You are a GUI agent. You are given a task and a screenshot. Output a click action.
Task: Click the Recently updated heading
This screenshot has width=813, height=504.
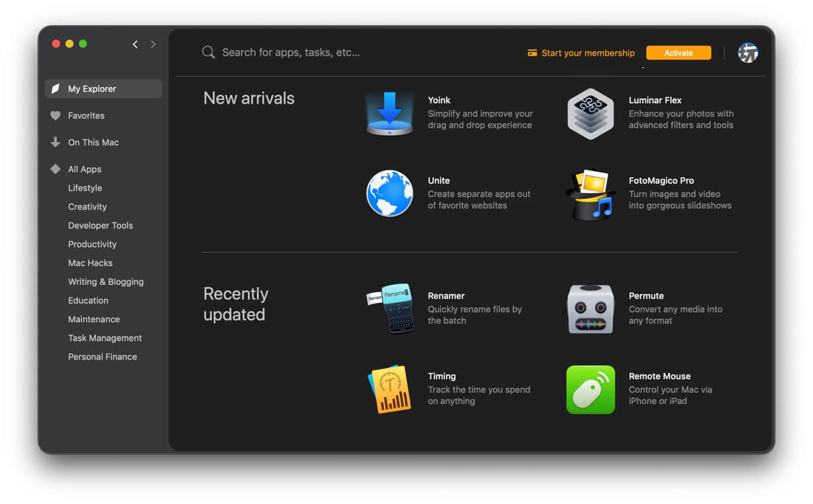click(236, 304)
